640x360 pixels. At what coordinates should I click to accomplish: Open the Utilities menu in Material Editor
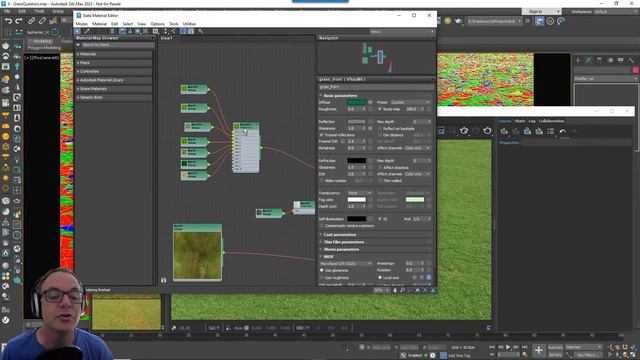(x=189, y=24)
